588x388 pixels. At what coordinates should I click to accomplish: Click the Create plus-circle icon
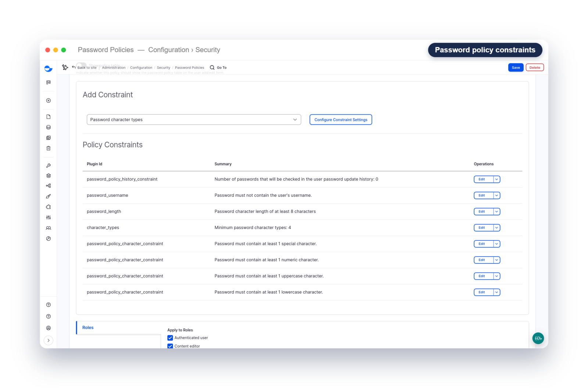click(49, 101)
